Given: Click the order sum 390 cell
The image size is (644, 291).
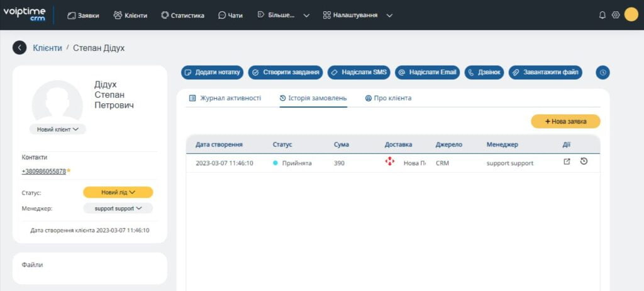Looking at the screenshot, I should pyautogui.click(x=339, y=163).
